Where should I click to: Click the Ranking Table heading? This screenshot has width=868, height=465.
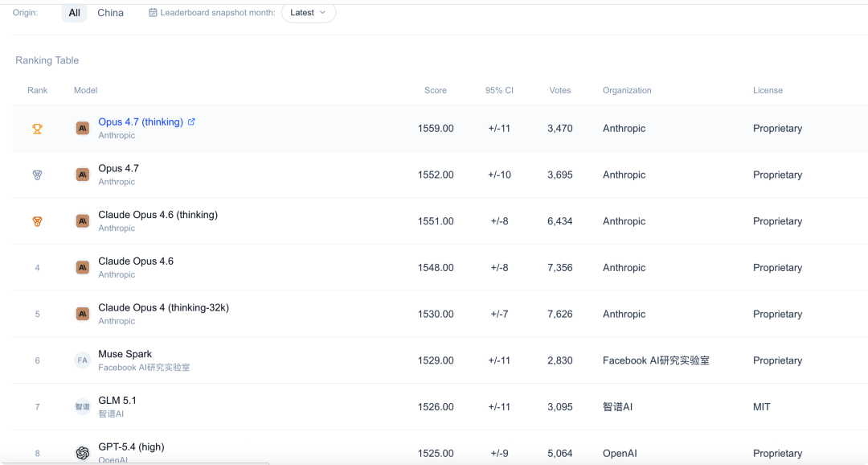(47, 60)
